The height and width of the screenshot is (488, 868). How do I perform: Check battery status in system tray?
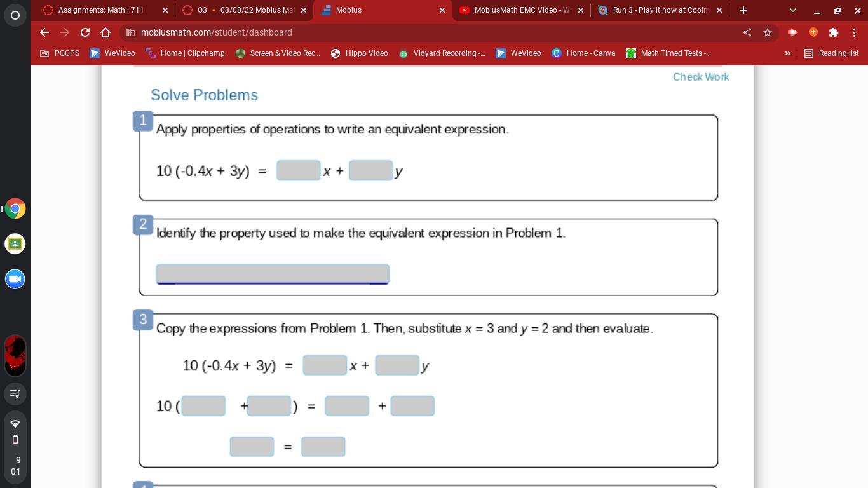coord(15,439)
